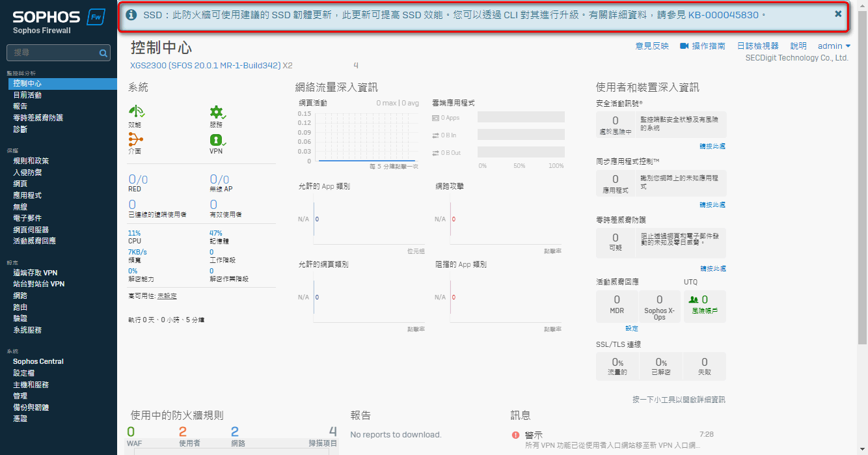Click the search magnifier icon in sidebar
This screenshot has width=868, height=455.
point(103,53)
